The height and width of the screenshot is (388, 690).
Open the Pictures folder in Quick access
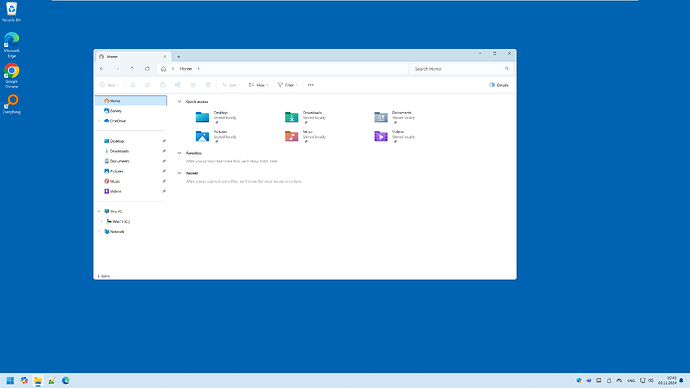(216, 136)
